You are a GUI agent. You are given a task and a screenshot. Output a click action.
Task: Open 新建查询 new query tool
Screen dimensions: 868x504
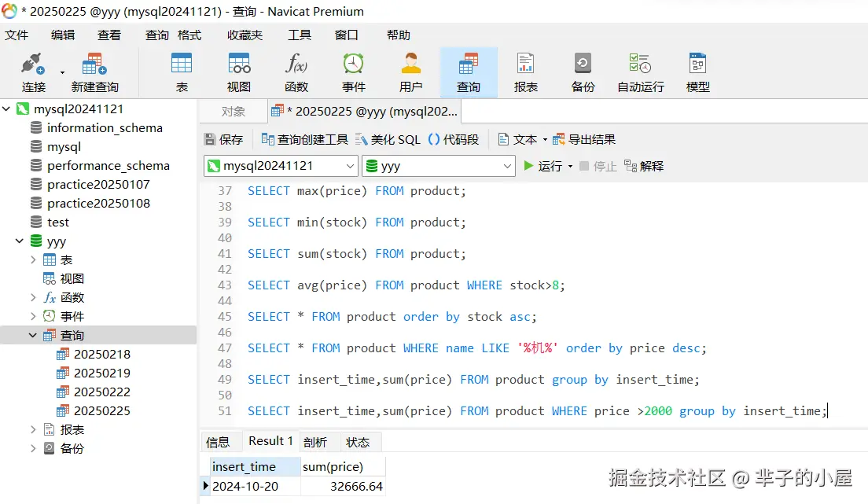coord(94,72)
